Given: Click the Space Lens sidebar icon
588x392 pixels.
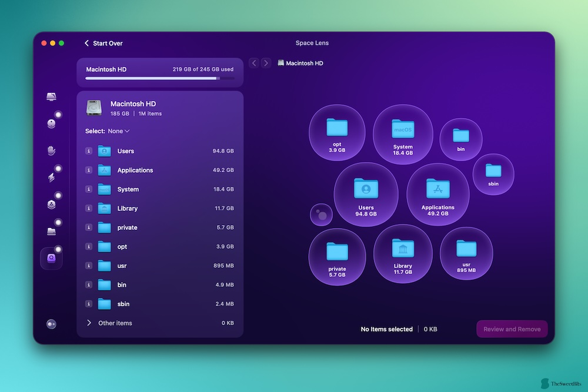Looking at the screenshot, I should pos(51,258).
